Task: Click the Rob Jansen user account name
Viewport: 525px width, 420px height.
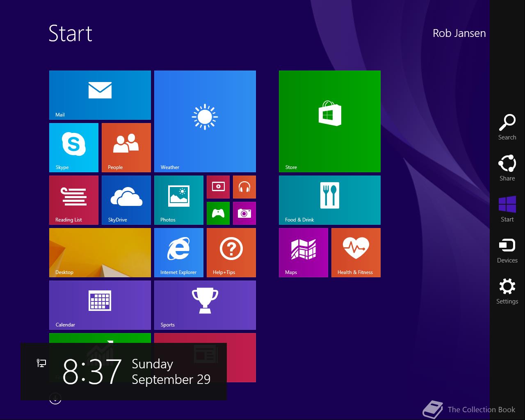Action: (459, 33)
